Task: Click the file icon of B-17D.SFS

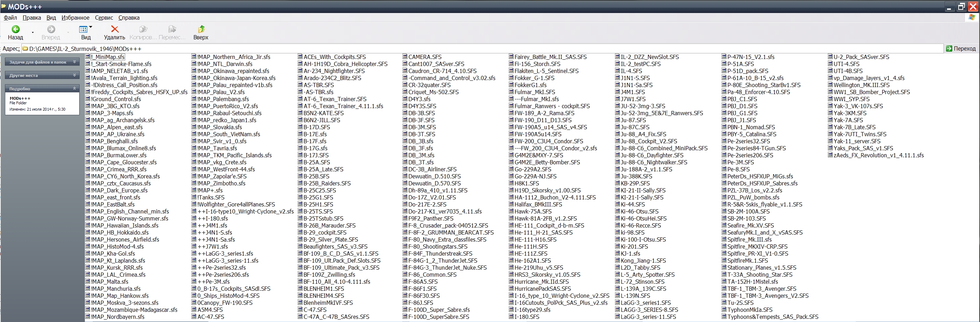Action: pyautogui.click(x=300, y=127)
